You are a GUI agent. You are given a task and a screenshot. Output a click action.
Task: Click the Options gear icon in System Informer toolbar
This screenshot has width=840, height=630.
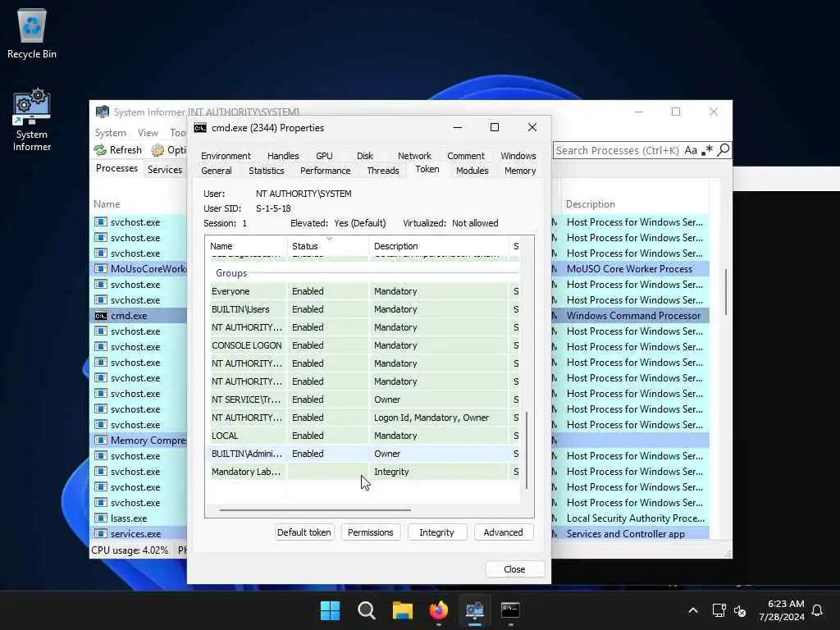[x=157, y=150]
